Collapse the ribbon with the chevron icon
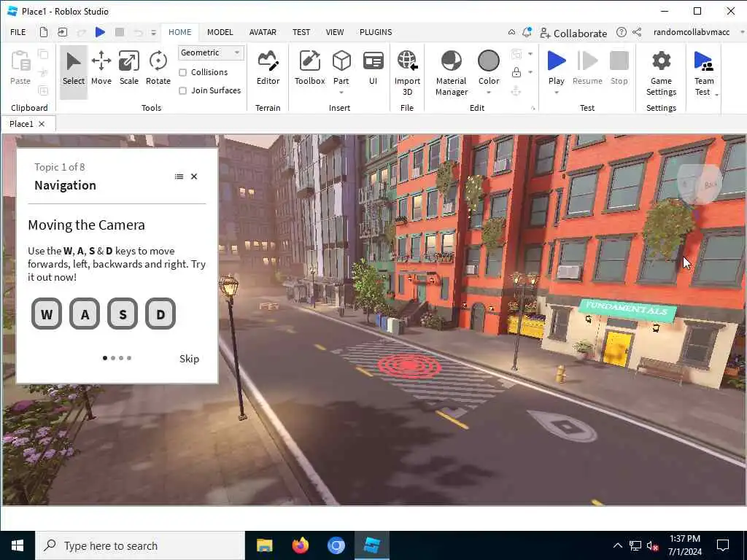 pos(511,32)
